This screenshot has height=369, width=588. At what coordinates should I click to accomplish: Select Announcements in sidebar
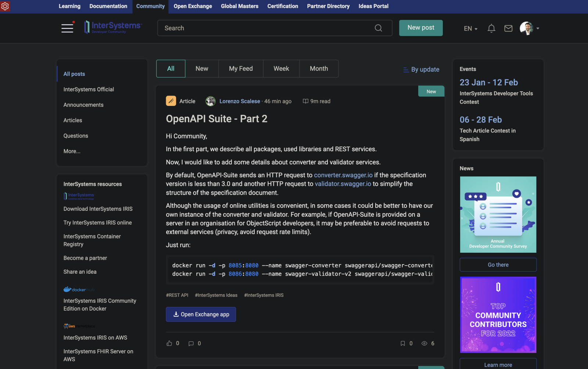pyautogui.click(x=83, y=105)
